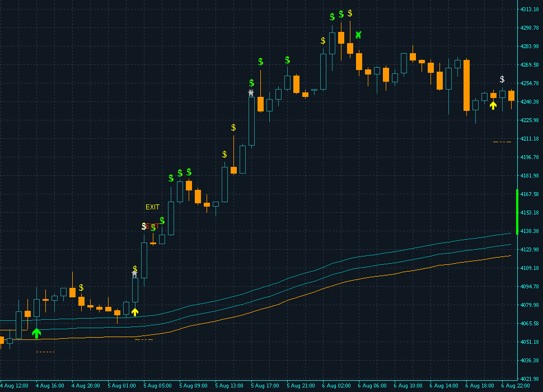The width and height of the screenshot is (543, 392).
Task: Click the 4283.98 price label
Action: 530,46
